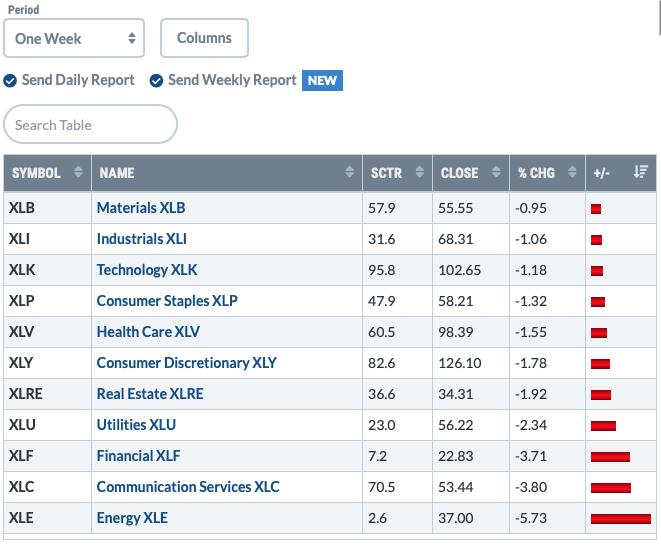
Task: Click the NEW badge next to Weekly Report
Action: (322, 80)
